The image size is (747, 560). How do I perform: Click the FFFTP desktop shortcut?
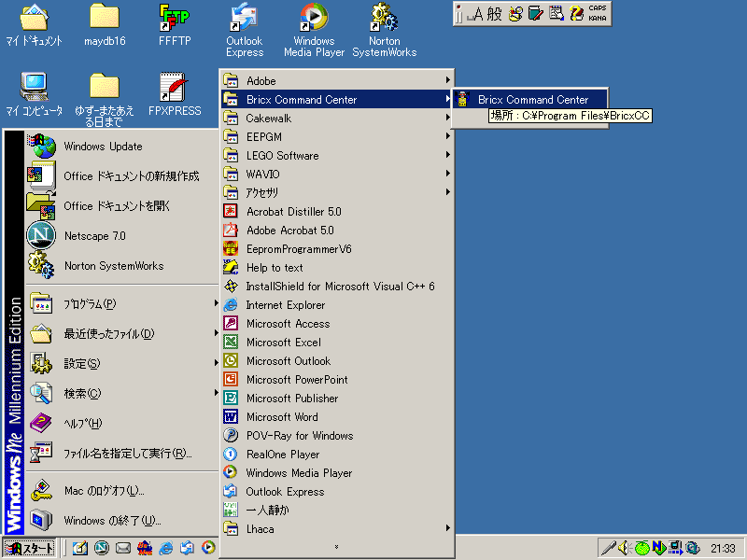(x=175, y=25)
